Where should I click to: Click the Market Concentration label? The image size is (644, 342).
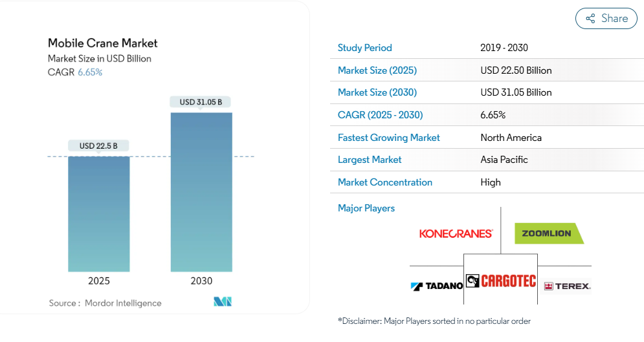384,182
